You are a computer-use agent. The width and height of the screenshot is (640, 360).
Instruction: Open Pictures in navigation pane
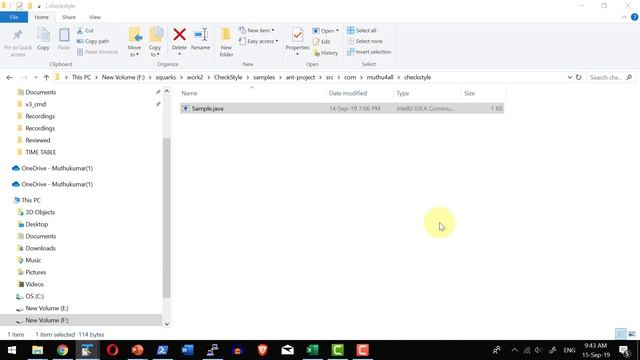[36, 272]
